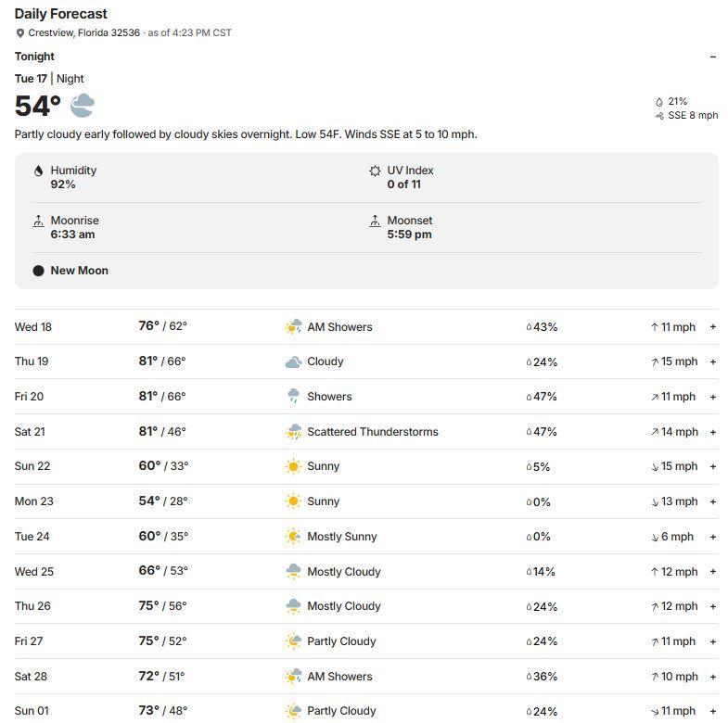This screenshot has width=728, height=723.
Task: Click the UV Index sun icon
Action: pyautogui.click(x=375, y=171)
